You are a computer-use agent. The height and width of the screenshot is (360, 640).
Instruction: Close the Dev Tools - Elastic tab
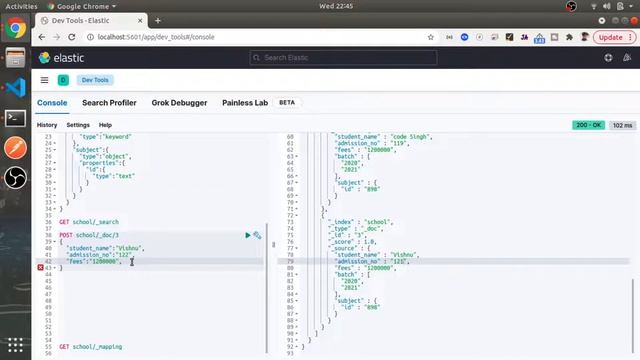tap(140, 20)
